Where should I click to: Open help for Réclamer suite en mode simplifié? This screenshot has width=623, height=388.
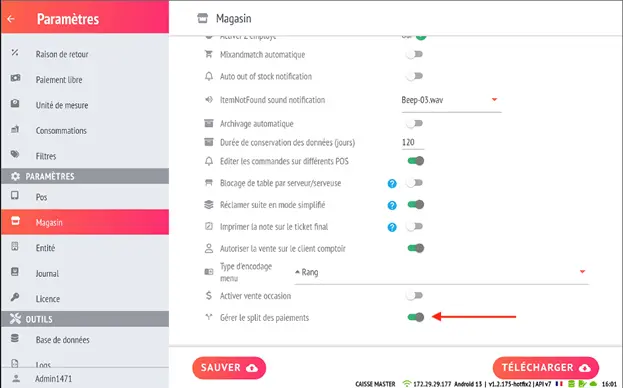pyautogui.click(x=392, y=205)
